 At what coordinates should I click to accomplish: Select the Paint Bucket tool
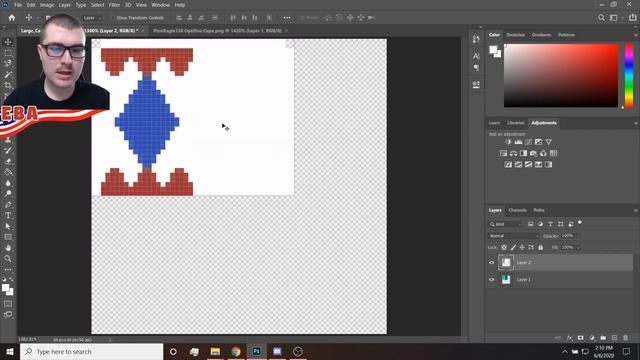pos(8,172)
